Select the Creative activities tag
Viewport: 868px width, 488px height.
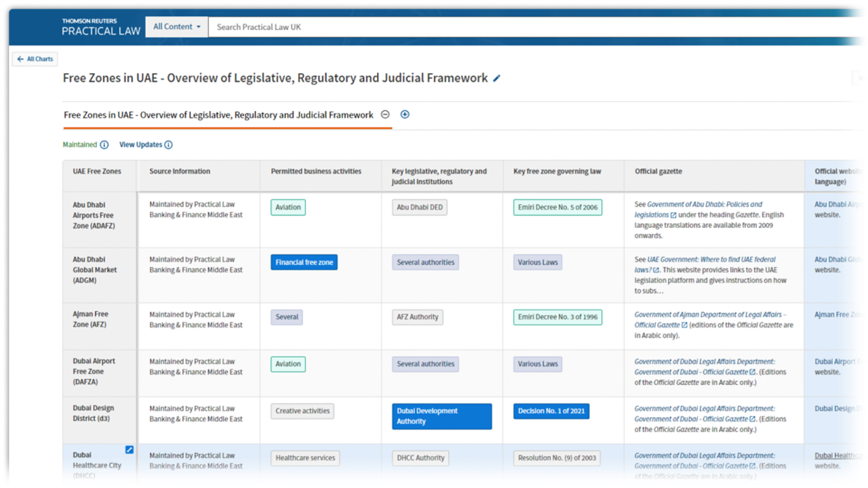(x=302, y=411)
